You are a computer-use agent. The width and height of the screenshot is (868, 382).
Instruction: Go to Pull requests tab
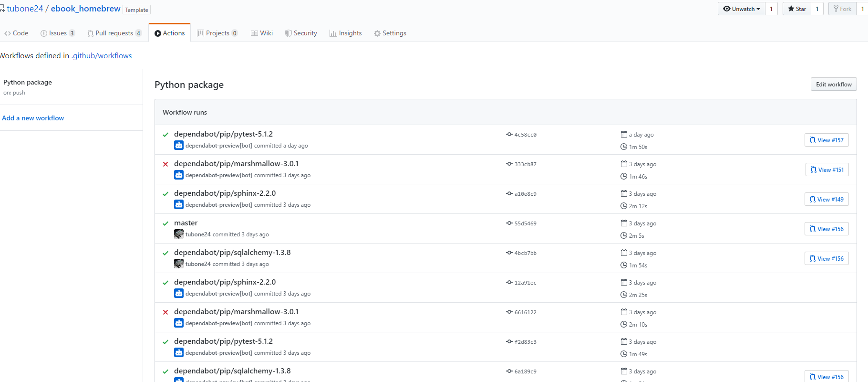[114, 33]
